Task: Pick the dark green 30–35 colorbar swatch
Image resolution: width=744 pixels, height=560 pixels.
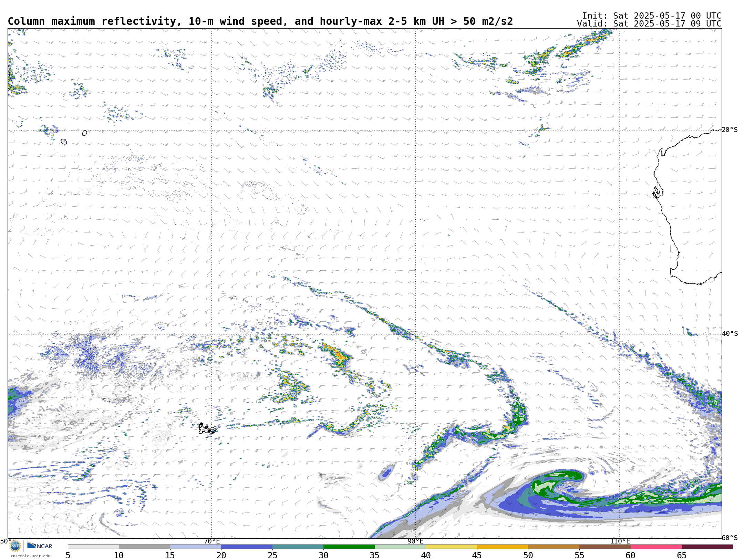Action: point(349,547)
